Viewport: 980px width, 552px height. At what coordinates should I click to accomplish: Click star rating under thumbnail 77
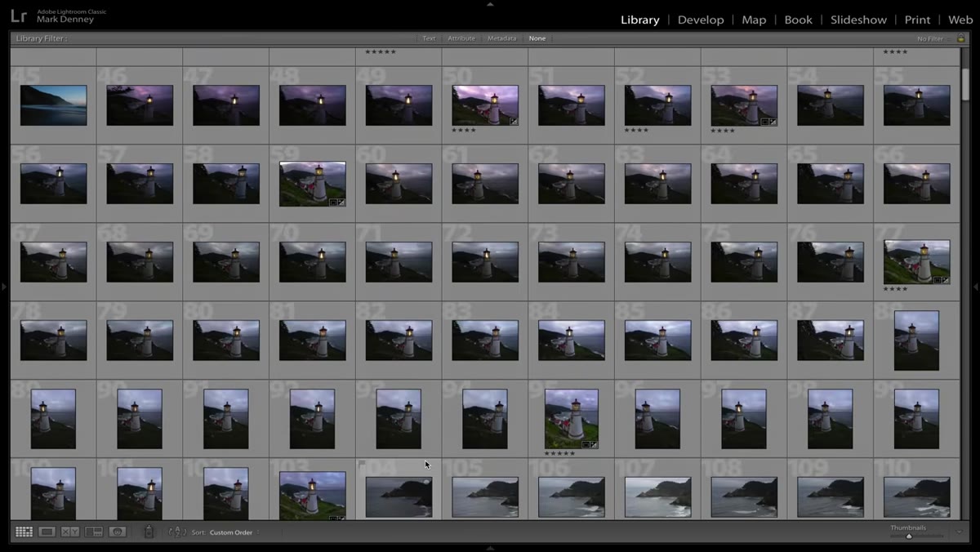895,288
